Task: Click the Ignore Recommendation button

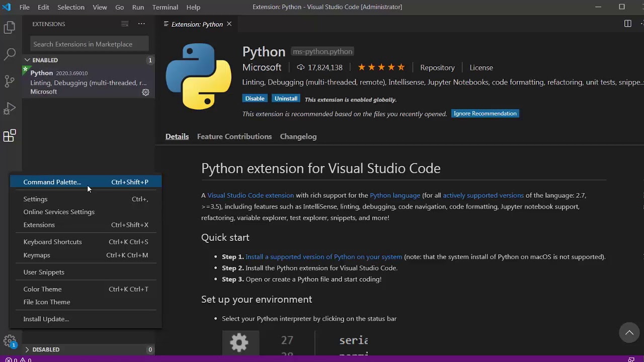Action: [485, 114]
